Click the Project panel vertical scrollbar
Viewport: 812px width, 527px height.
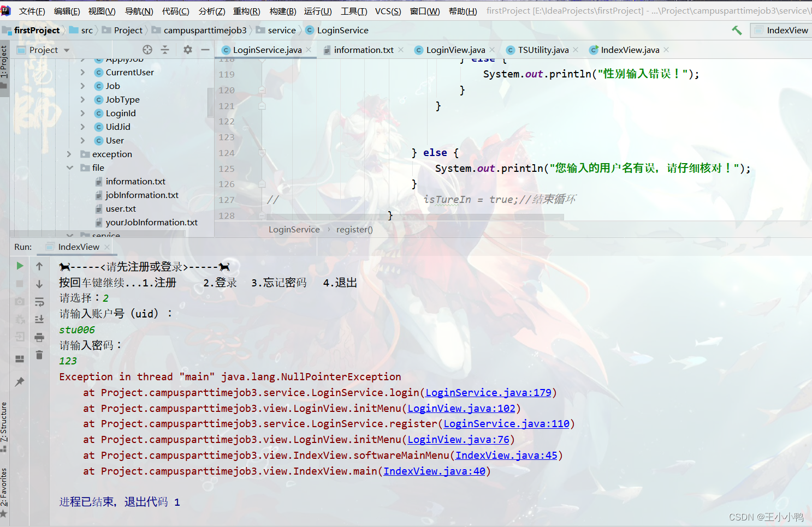pyautogui.click(x=210, y=103)
